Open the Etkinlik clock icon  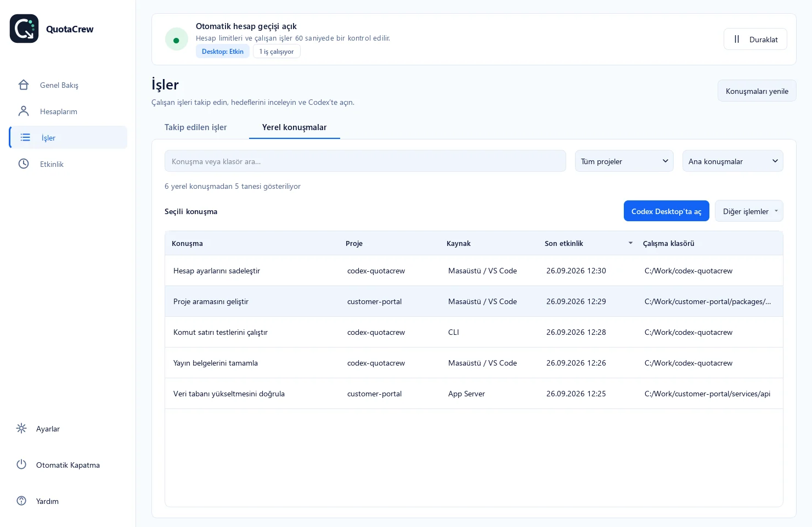coord(24,164)
